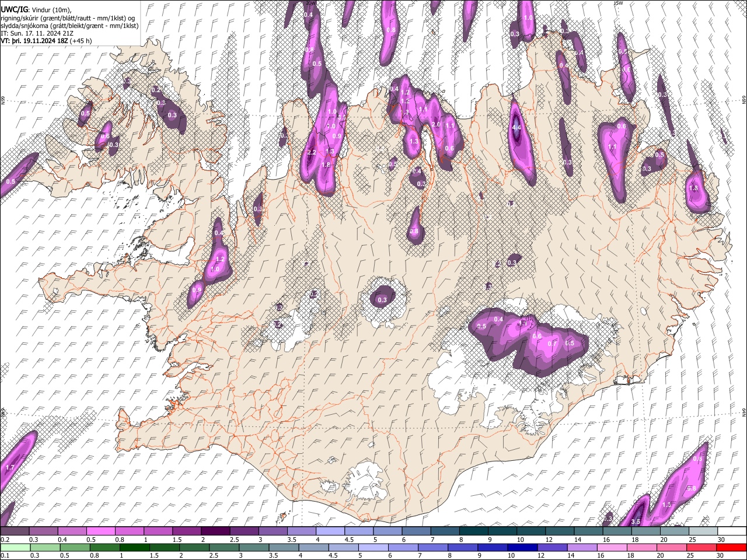Select the snow legend swatch starting at 0.8

129,531
